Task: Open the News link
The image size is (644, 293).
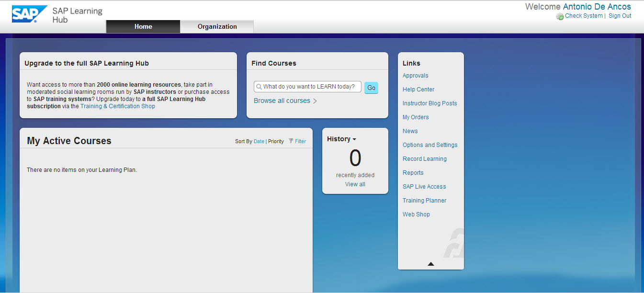Action: point(410,131)
